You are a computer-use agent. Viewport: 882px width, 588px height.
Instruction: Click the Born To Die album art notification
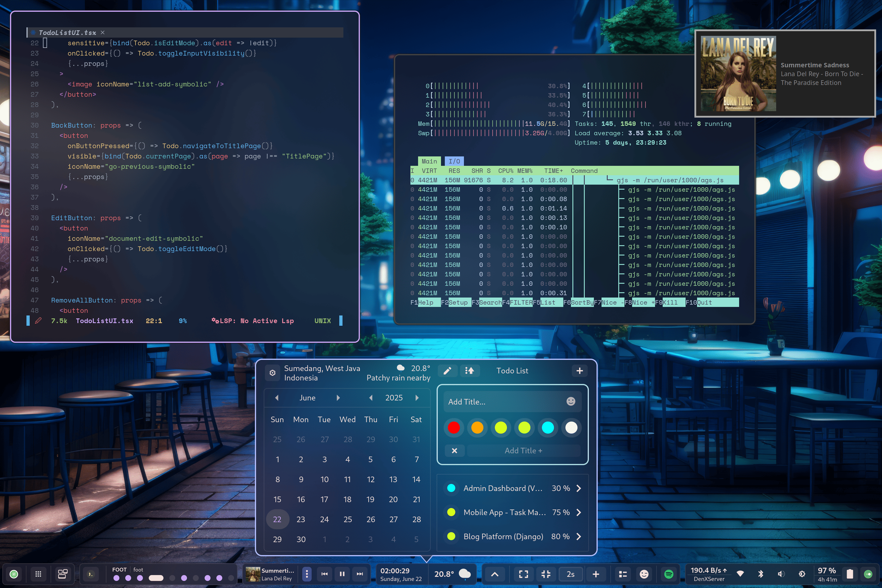(x=738, y=73)
